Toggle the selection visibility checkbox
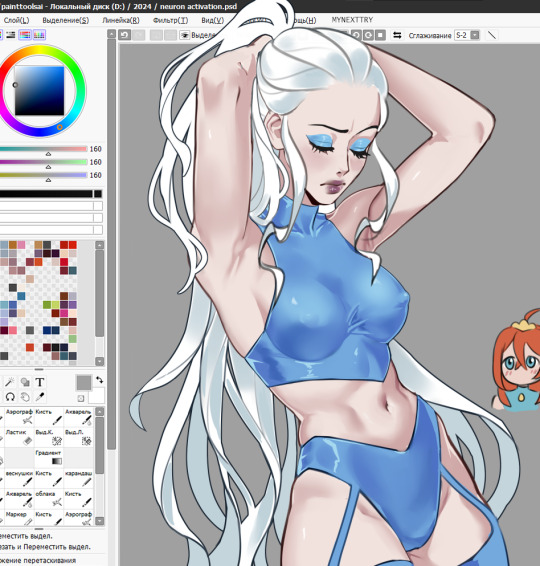 [184, 35]
